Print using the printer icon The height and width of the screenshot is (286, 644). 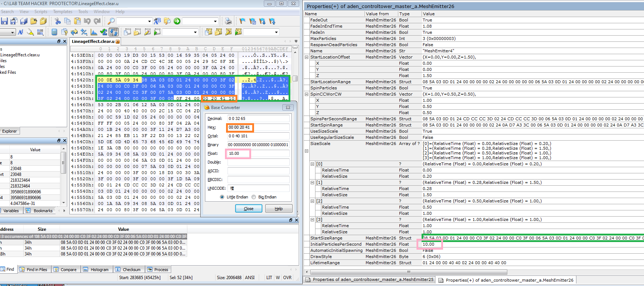coord(228,21)
